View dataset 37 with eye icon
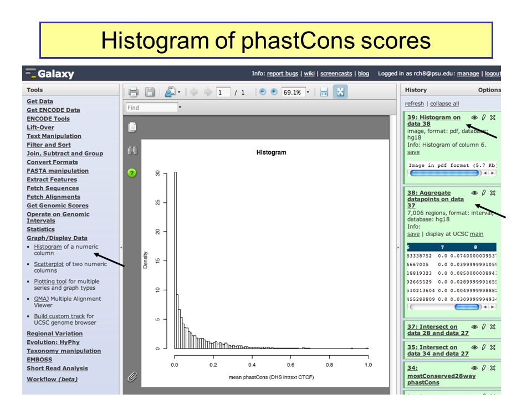Viewport: 532px width, 399px height. point(474,327)
